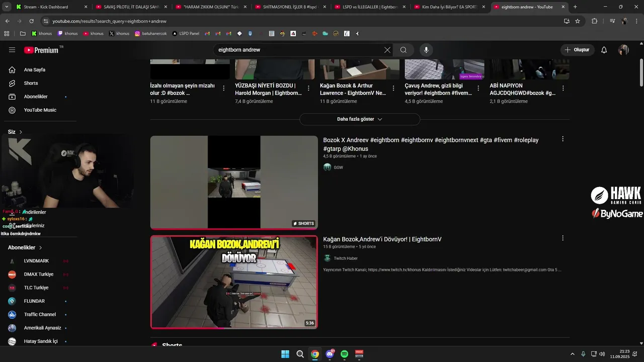Image resolution: width=644 pixels, height=362 pixels.
Task: Open the Windows Start menu
Action: point(285,354)
